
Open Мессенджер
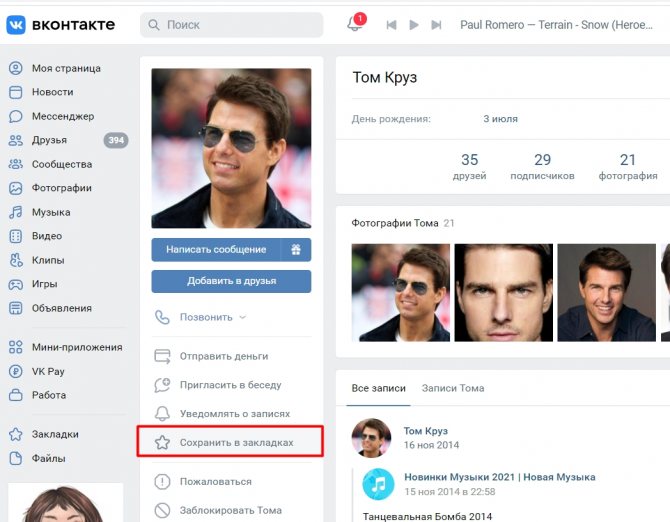pyautogui.click(x=63, y=116)
